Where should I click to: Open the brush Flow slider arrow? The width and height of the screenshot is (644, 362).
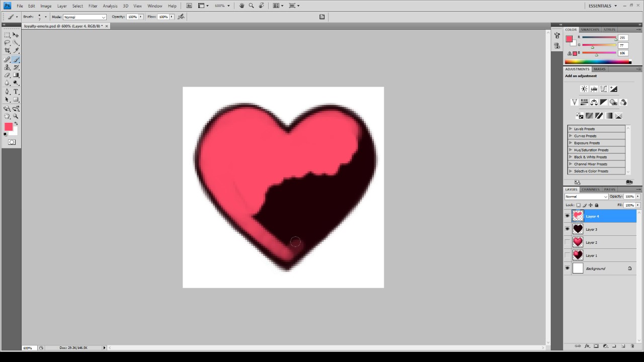coord(172,17)
